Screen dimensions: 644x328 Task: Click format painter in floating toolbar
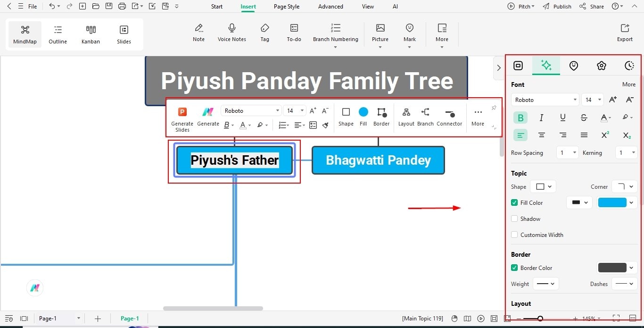coord(325,125)
